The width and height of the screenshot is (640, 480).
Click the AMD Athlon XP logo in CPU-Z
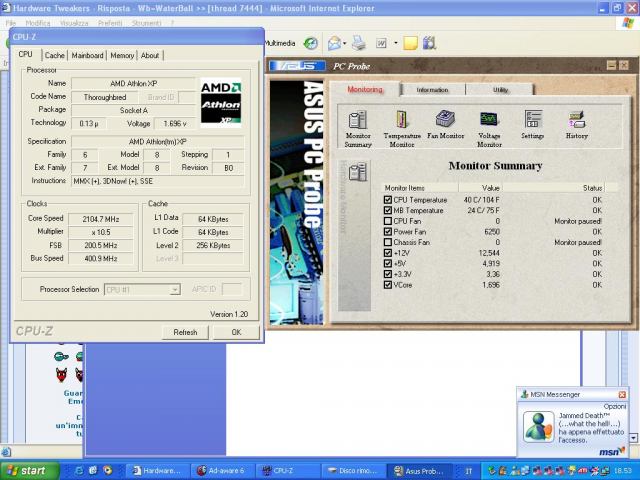(x=221, y=102)
